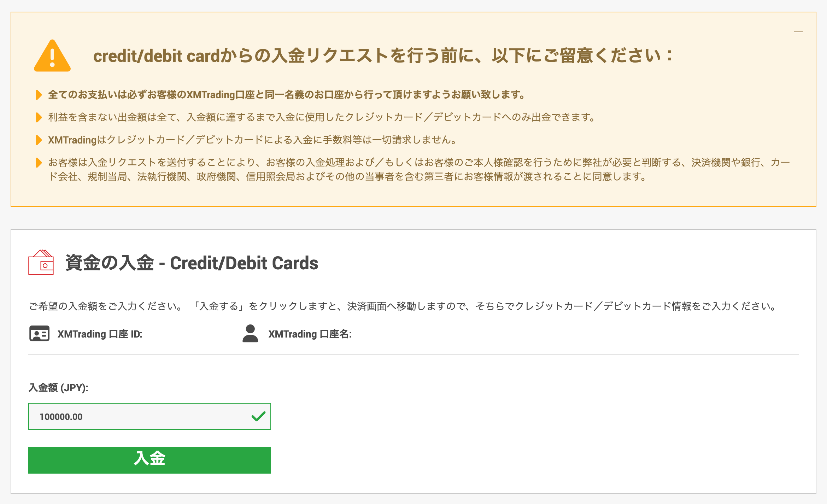Click the green checkmark in the amount field

pyautogui.click(x=258, y=416)
